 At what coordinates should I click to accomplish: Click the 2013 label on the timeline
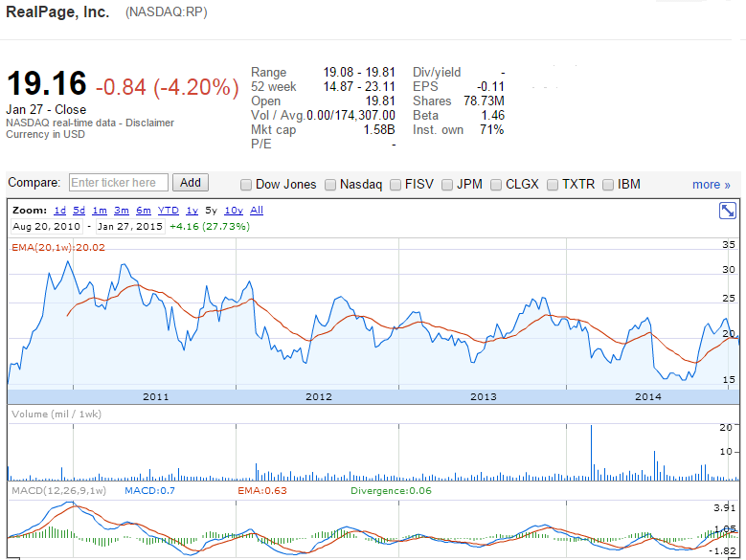(484, 397)
